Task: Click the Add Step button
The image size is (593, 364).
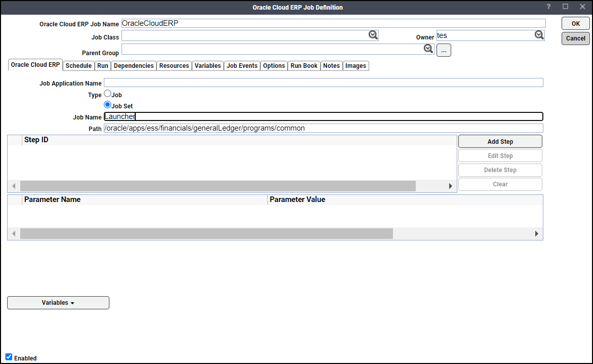Action: (500, 141)
